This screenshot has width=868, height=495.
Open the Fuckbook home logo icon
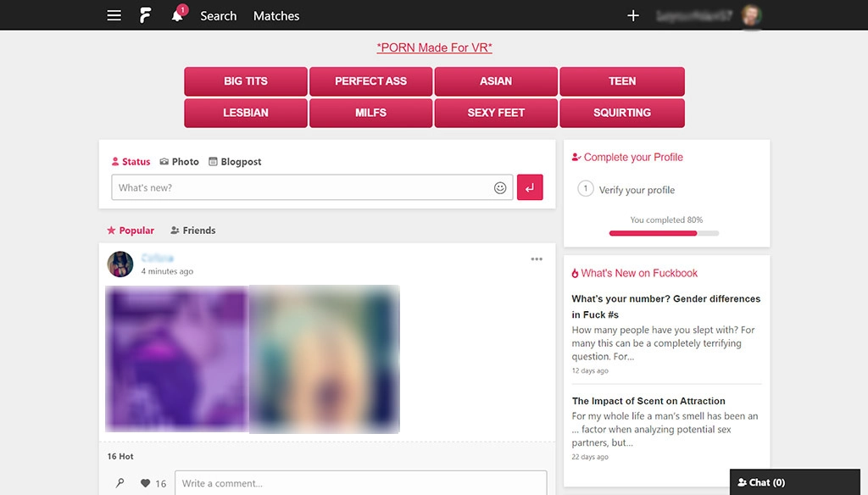[x=144, y=14]
